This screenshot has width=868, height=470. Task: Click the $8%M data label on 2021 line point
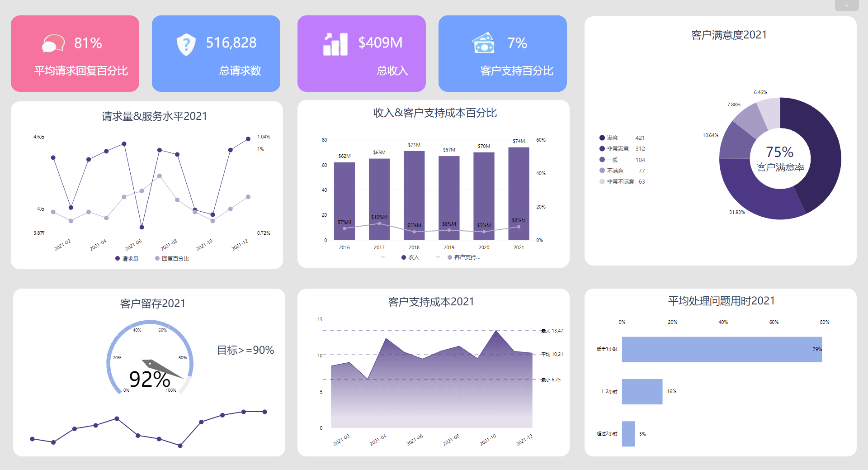pos(519,221)
